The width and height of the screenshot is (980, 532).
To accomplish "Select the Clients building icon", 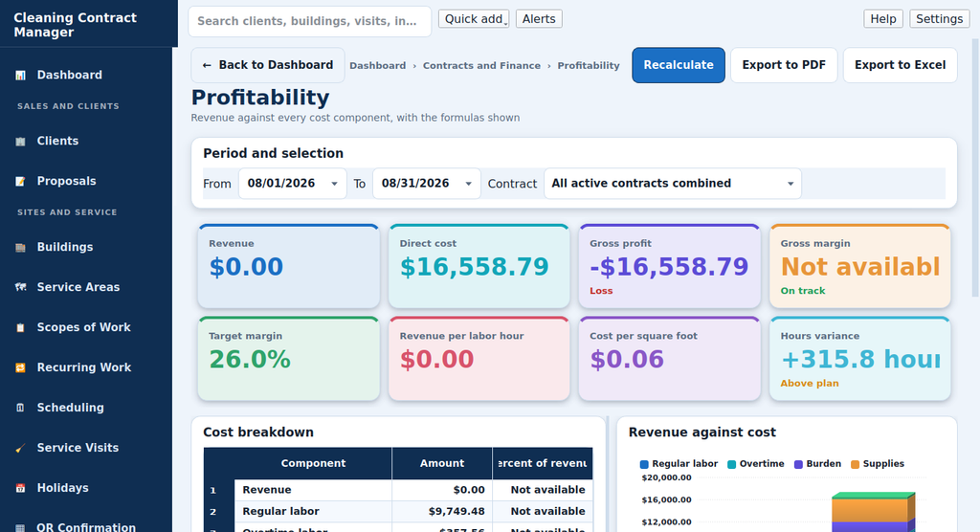I will click(x=21, y=142).
